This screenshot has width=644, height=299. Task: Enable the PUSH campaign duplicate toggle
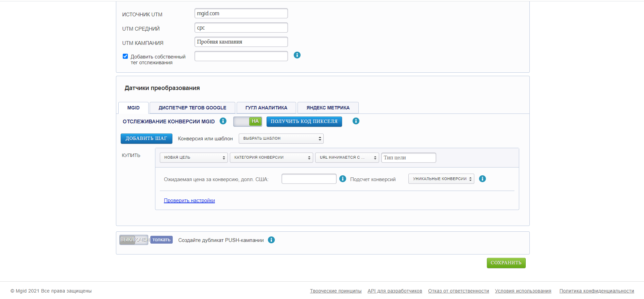[134, 240]
